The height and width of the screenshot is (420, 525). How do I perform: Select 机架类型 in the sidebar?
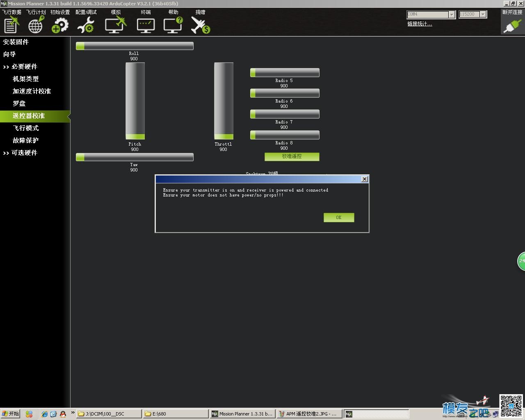(25, 79)
